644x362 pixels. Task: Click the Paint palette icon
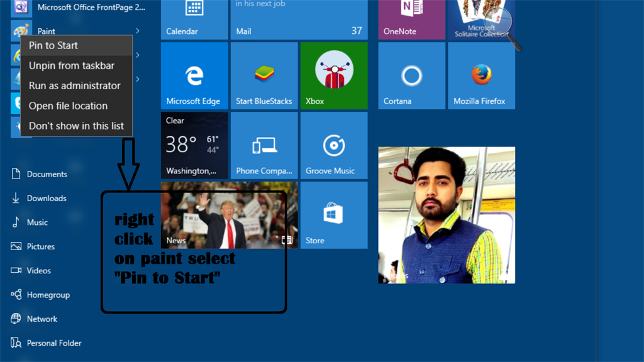21,30
